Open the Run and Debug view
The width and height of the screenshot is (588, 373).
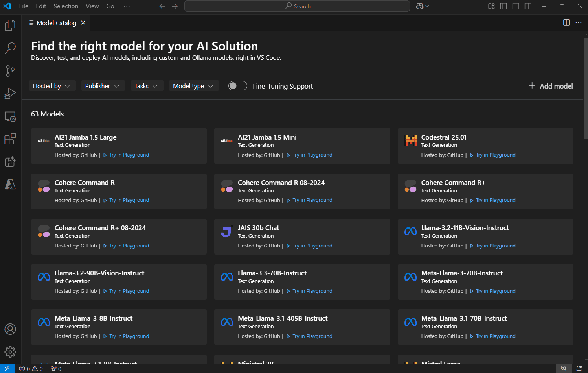pyautogui.click(x=10, y=94)
